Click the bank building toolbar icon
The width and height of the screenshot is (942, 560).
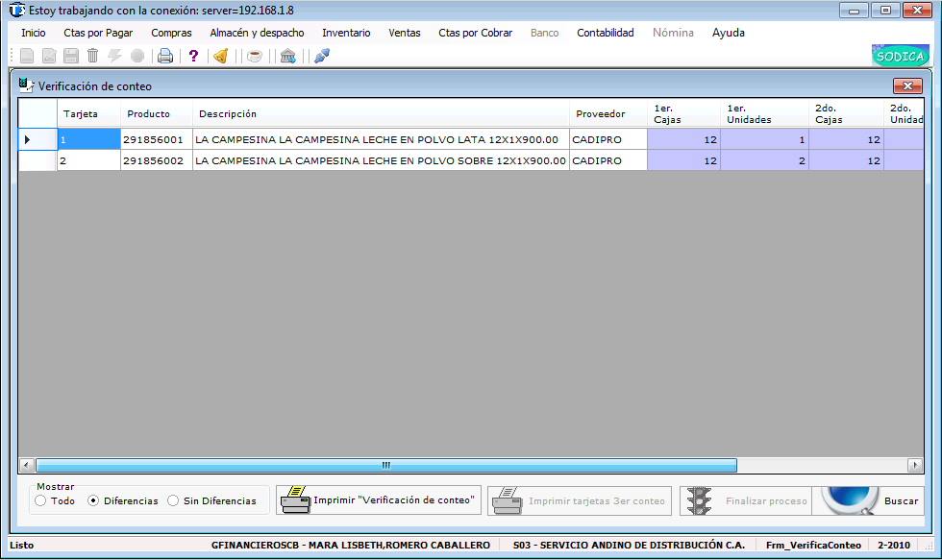click(288, 56)
